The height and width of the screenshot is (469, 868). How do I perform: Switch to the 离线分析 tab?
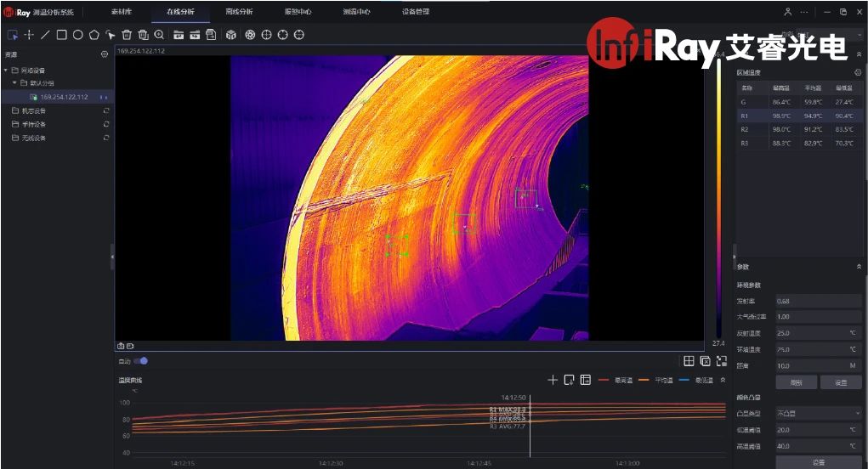tap(240, 12)
